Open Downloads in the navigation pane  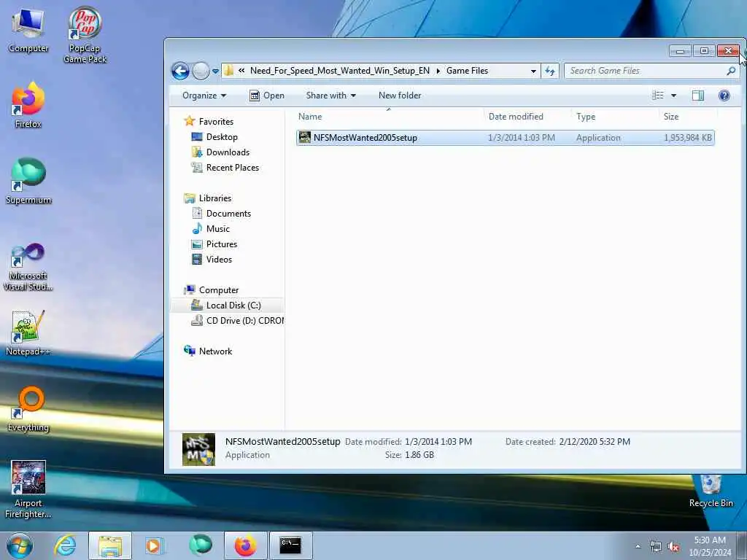click(228, 152)
